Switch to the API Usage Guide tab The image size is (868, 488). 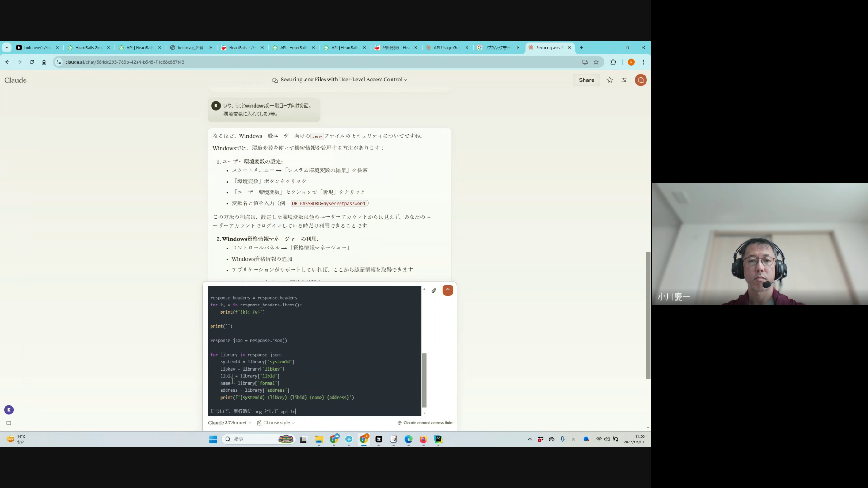coord(447,47)
